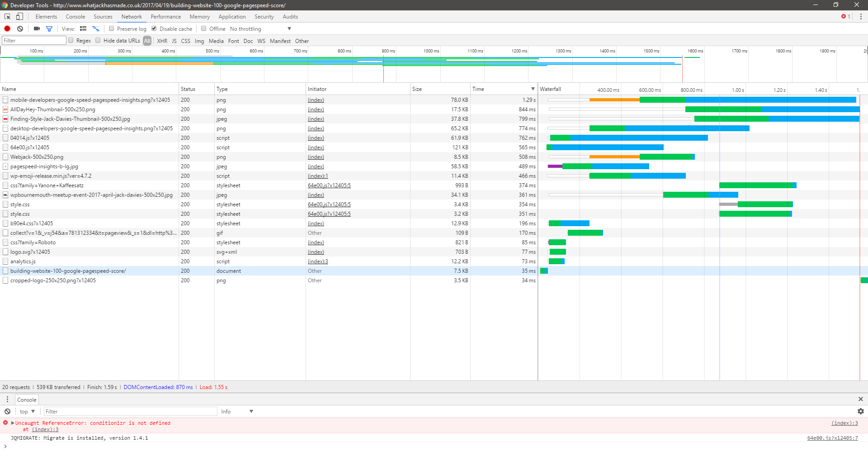Switch to the Elements tab
Image resolution: width=868 pixels, height=475 pixels.
(x=46, y=17)
